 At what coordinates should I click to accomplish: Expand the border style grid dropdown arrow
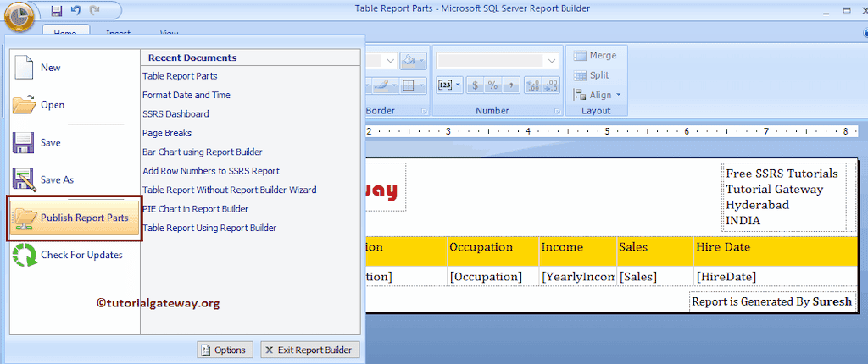(x=420, y=85)
